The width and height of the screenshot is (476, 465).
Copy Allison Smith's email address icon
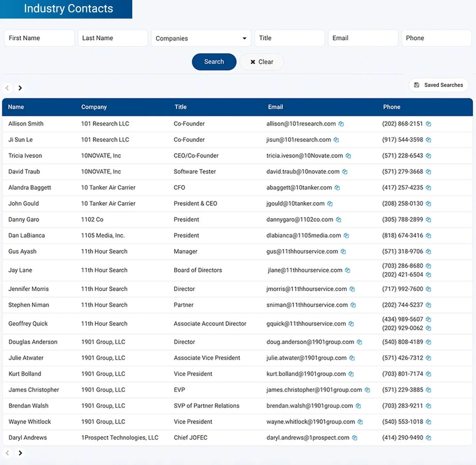(x=341, y=124)
